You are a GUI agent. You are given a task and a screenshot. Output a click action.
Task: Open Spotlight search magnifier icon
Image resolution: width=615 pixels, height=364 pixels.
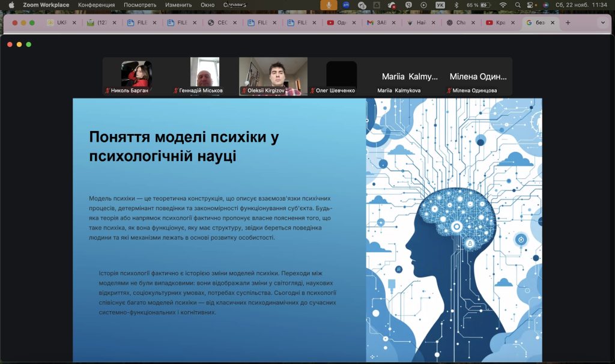(518, 5)
